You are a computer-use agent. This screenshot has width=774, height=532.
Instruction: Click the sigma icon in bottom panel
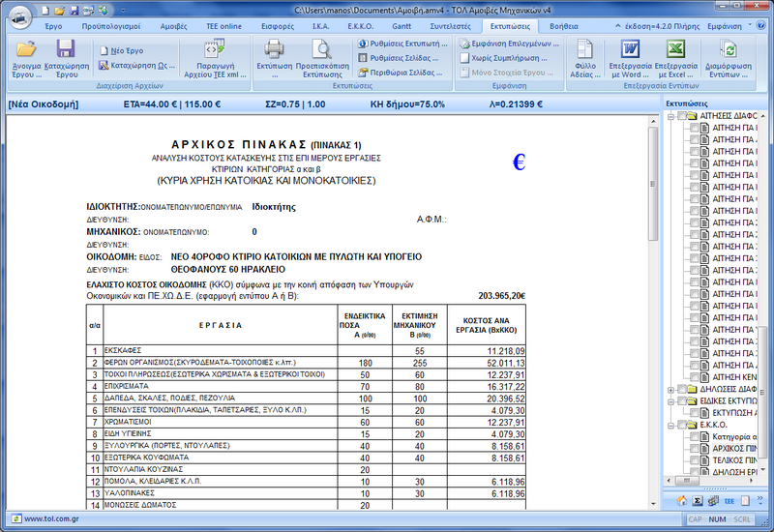pyautogui.click(x=697, y=500)
